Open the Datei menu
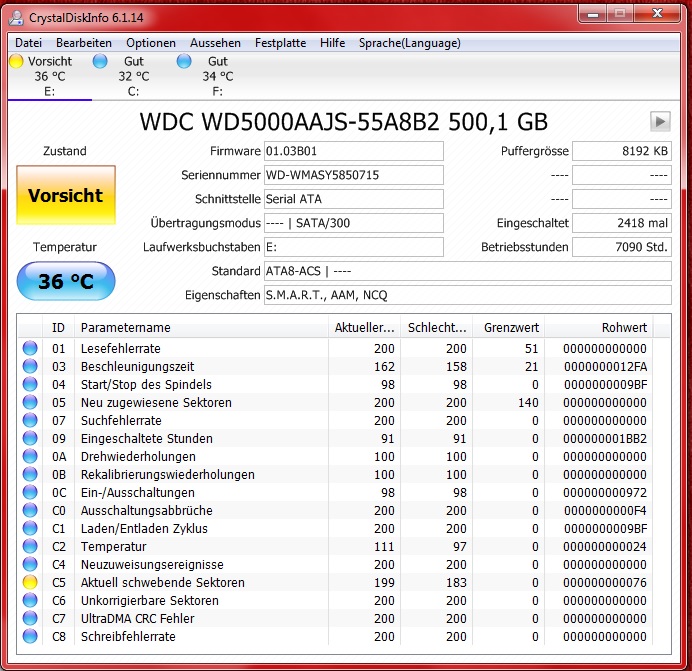The width and height of the screenshot is (692, 671). 28,43
